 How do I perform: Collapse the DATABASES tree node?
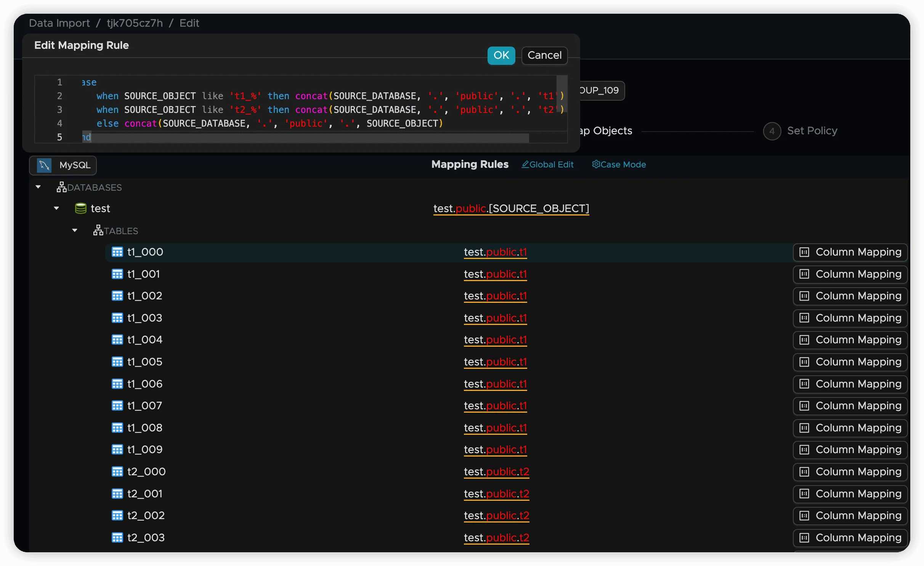coord(38,187)
